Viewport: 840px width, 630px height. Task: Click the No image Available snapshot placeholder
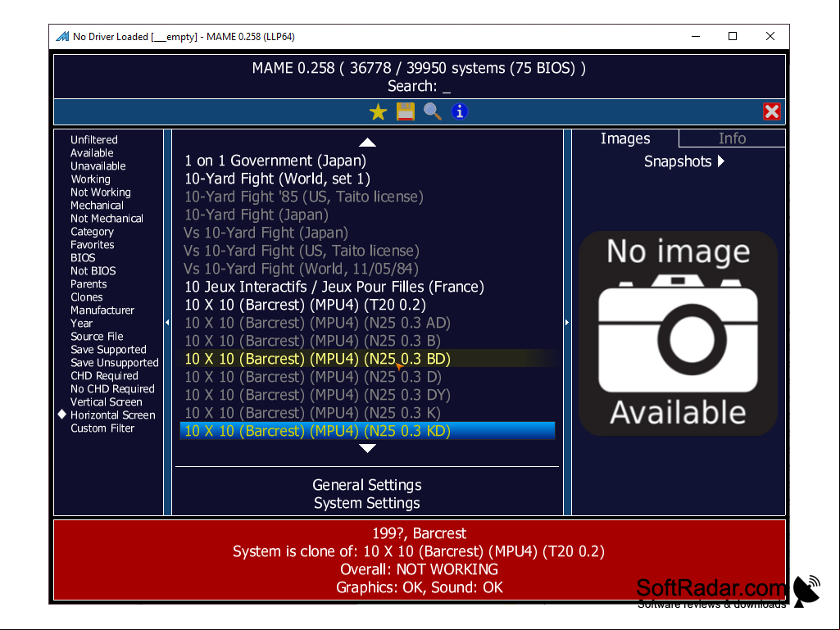pyautogui.click(x=679, y=333)
